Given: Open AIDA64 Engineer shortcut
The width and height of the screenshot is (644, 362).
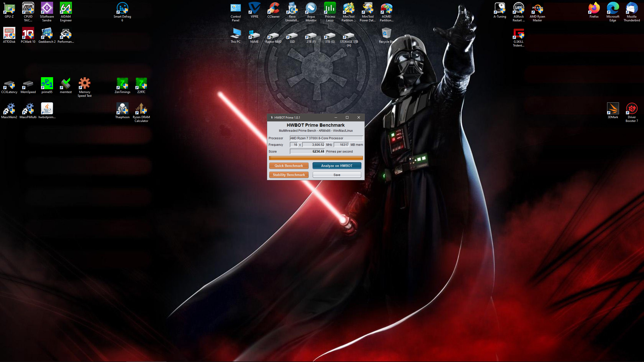Looking at the screenshot, I should (66, 12).
